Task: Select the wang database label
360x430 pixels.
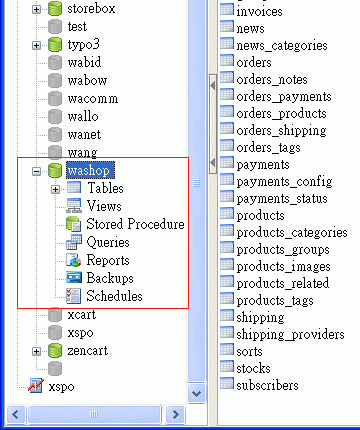Action: click(x=82, y=153)
